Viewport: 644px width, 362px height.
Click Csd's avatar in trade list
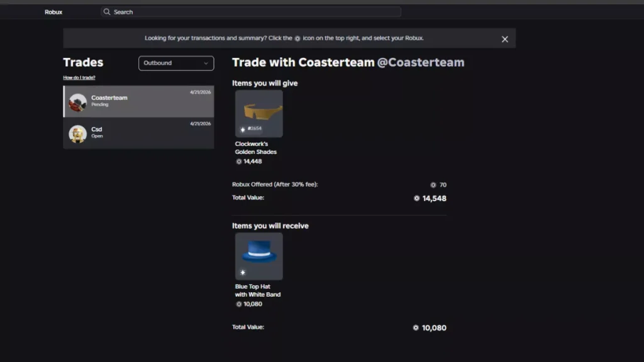[x=77, y=134]
